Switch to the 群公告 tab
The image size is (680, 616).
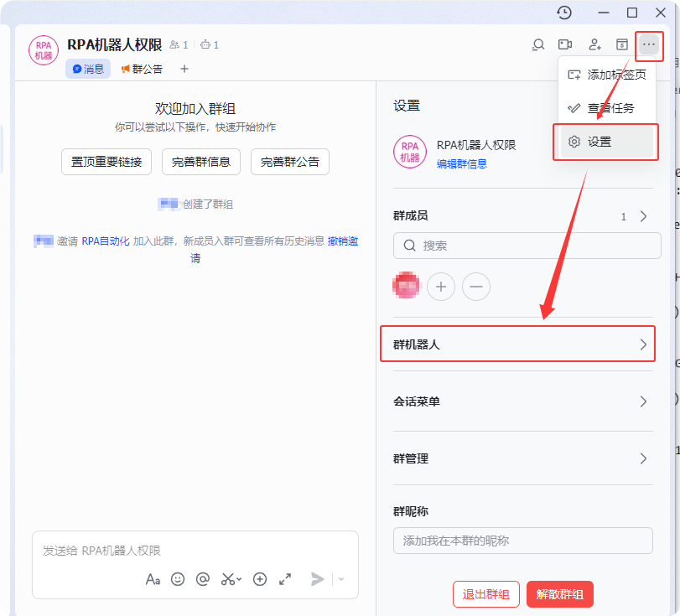click(x=142, y=69)
